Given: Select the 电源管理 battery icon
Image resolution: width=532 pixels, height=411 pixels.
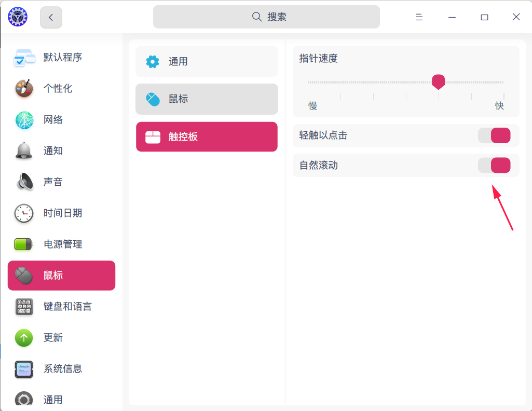Looking at the screenshot, I should coord(23,244).
